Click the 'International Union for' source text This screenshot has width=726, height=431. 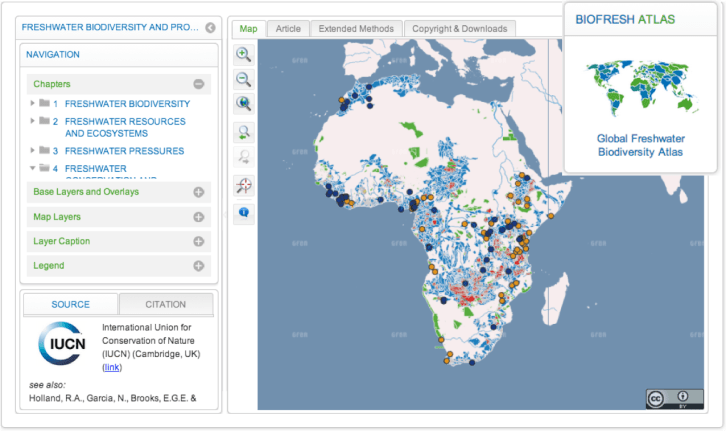point(147,327)
